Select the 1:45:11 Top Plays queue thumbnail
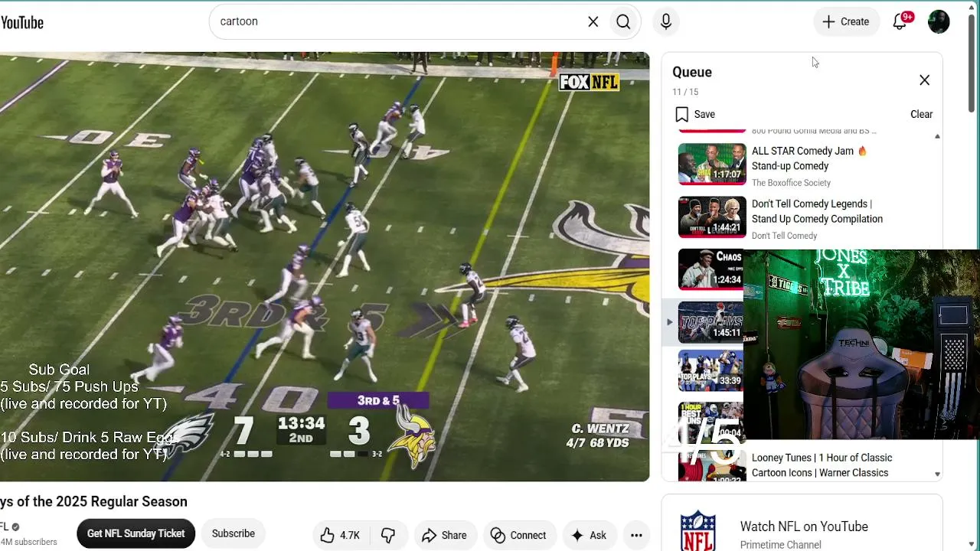 [x=710, y=321]
